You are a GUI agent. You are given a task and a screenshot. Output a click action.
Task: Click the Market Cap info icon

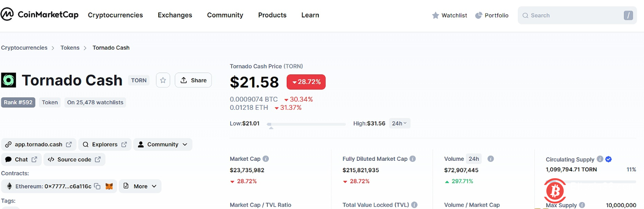[266, 159]
